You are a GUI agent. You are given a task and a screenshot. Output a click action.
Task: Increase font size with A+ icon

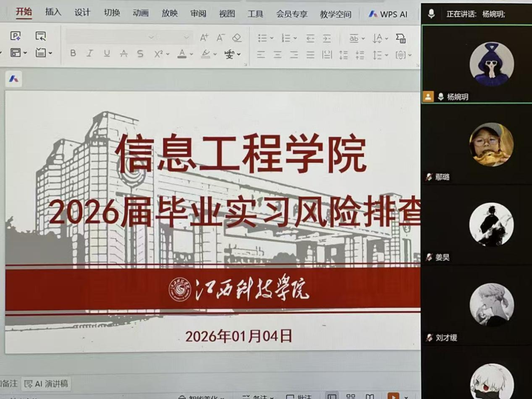click(204, 37)
